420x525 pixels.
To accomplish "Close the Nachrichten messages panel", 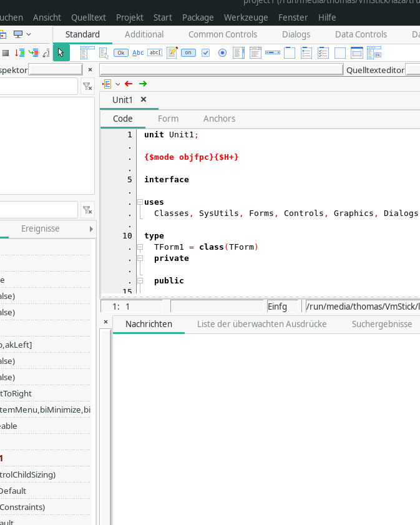I will click(x=105, y=321).
